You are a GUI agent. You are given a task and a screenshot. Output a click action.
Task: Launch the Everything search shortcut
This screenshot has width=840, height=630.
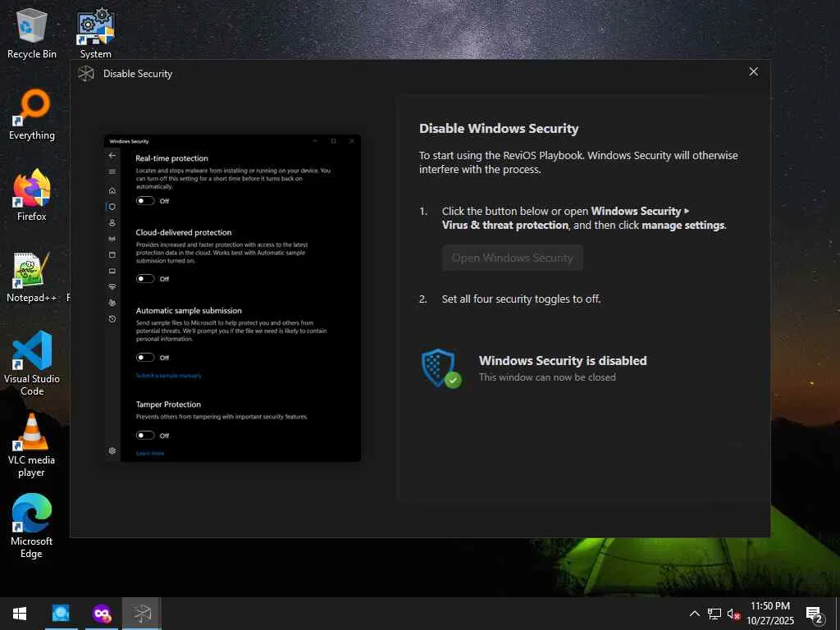(x=32, y=115)
